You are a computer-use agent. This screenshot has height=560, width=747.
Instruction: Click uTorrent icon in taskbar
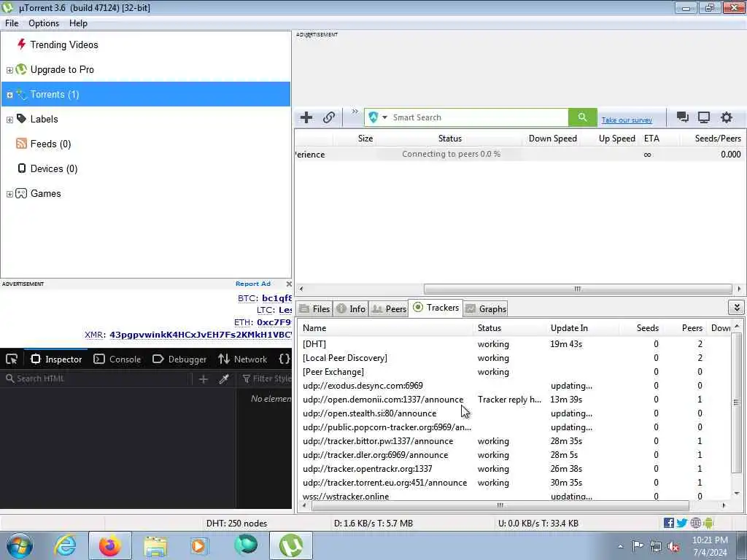tap(291, 545)
